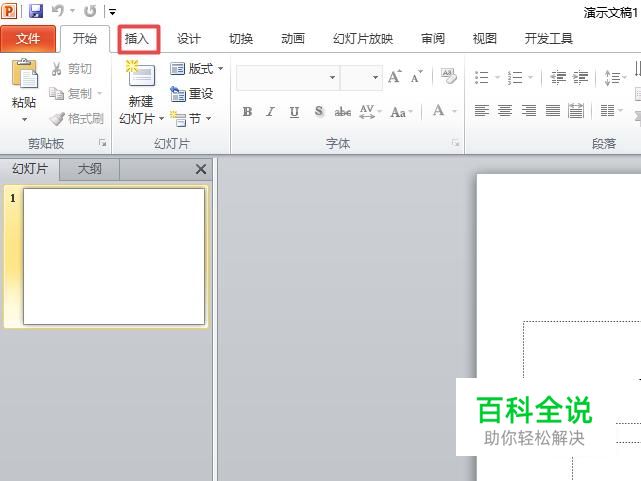Open the Customize Quick Access Toolbar arrow
Image resolution: width=641 pixels, height=481 pixels.
pyautogui.click(x=112, y=12)
